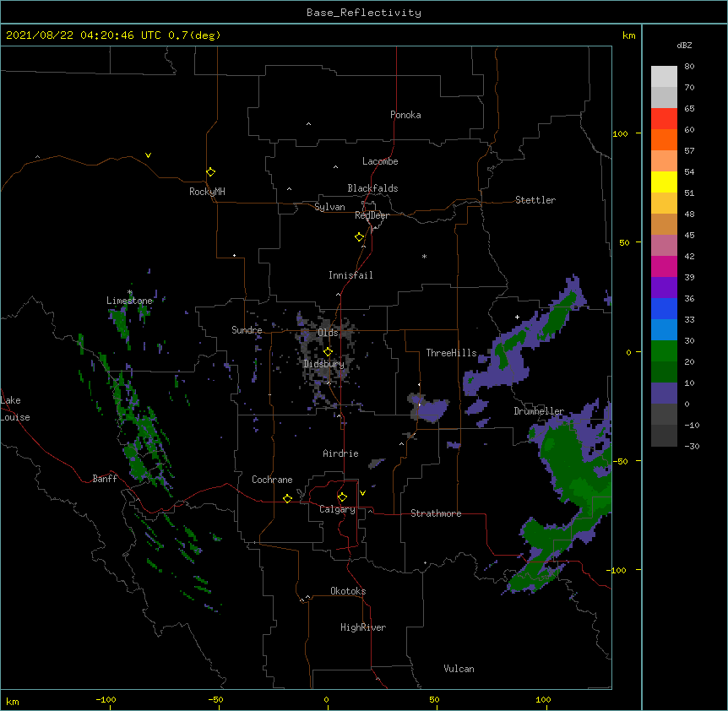Screen dimensions: 728x711
Task: Click the Cochrane town label
Action: tap(272, 480)
